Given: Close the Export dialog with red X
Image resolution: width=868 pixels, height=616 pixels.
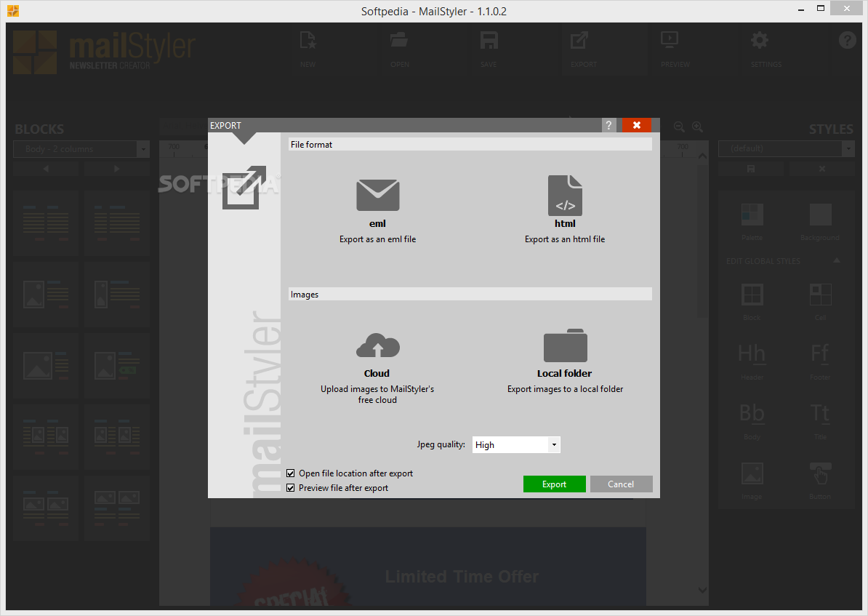Looking at the screenshot, I should [637, 125].
